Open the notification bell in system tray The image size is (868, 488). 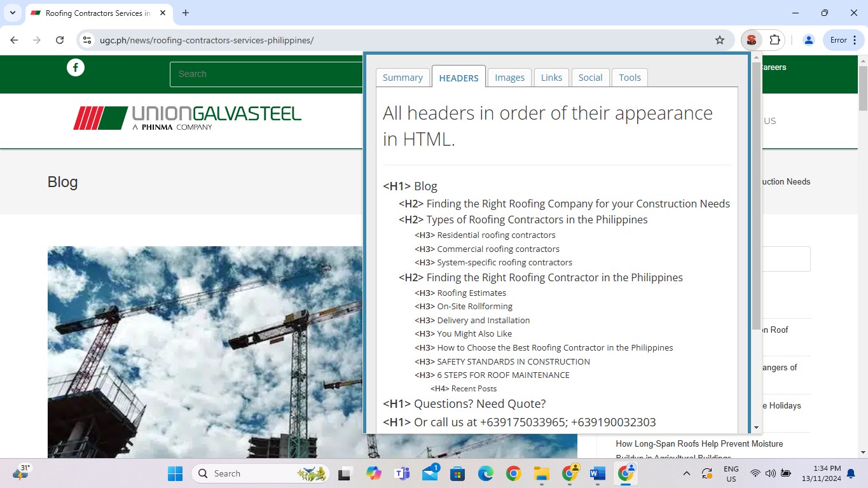tap(851, 473)
